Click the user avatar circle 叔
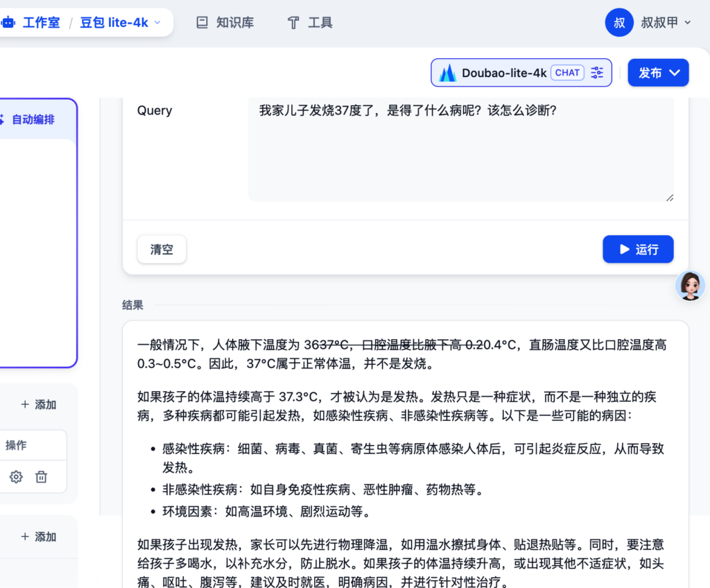The height and width of the screenshot is (588, 710). [619, 23]
